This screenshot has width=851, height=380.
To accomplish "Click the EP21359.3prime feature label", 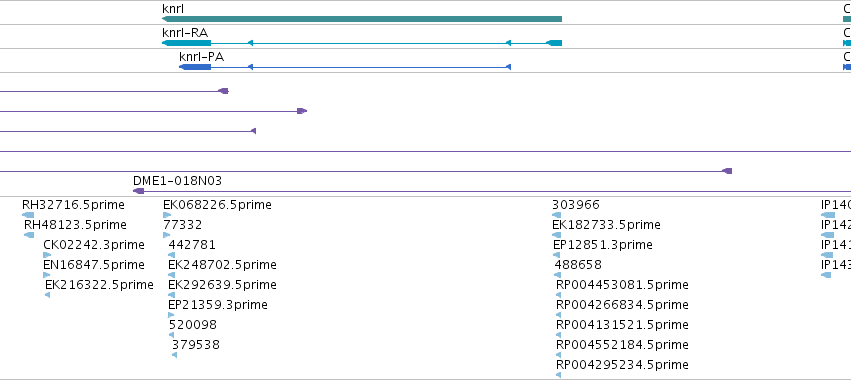I will pos(218,305).
